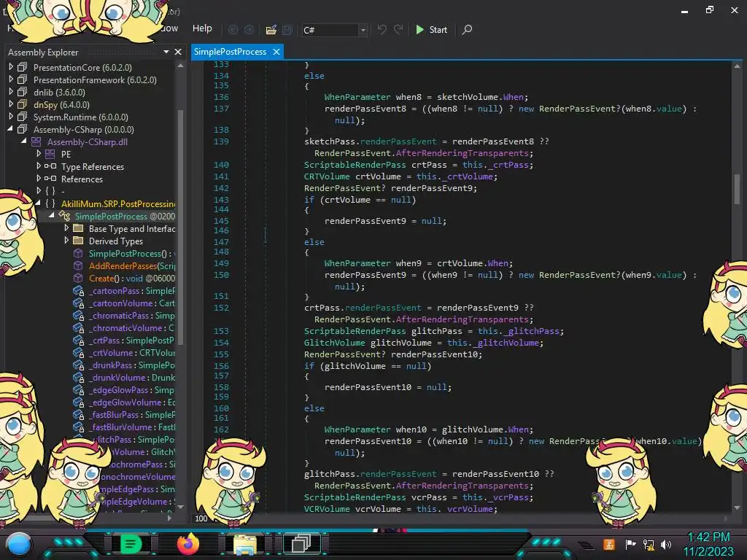
Task: Click the Assembly-CSharp.dll module icon
Action: pyautogui.click(x=36, y=141)
